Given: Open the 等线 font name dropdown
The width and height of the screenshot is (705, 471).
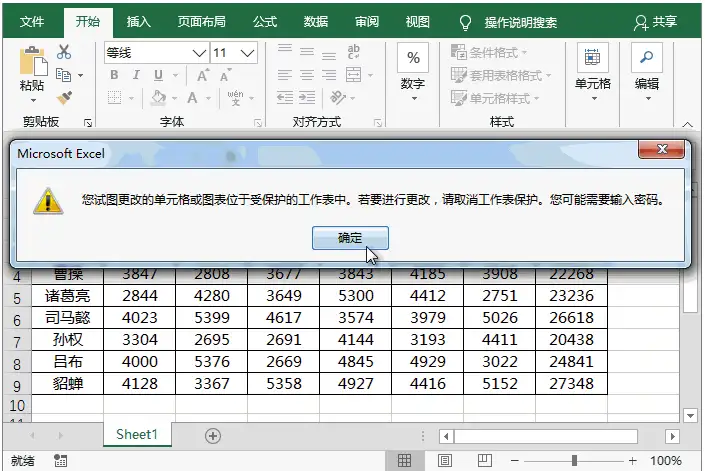Looking at the screenshot, I should (199, 53).
